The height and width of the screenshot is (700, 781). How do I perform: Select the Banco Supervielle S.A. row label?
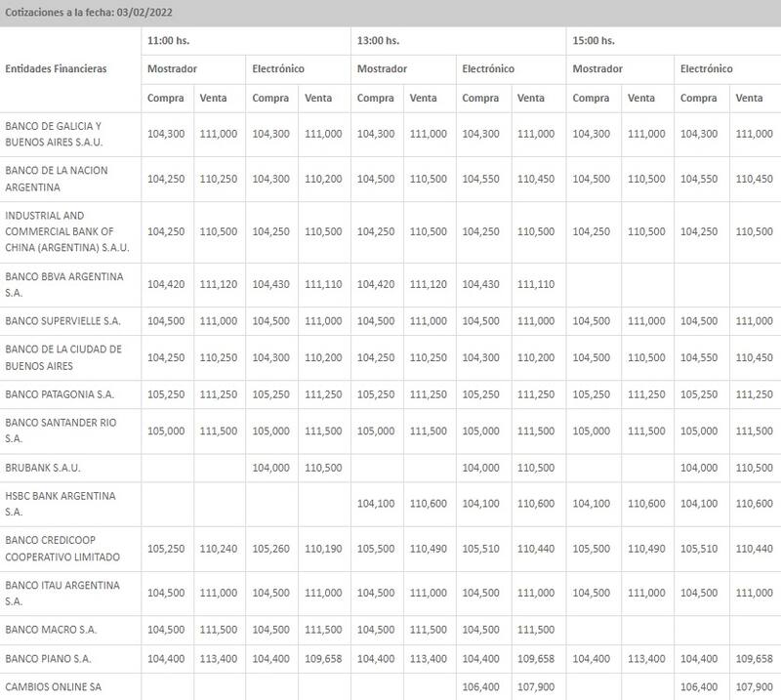tap(63, 321)
